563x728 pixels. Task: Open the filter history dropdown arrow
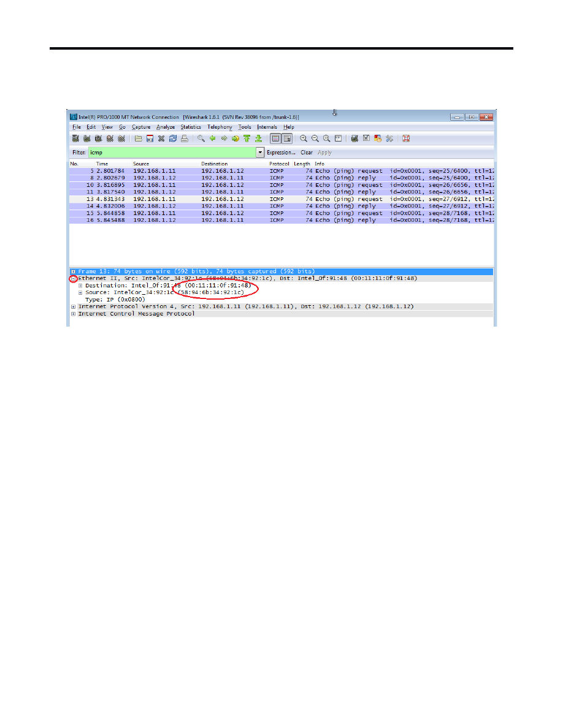pyautogui.click(x=260, y=153)
